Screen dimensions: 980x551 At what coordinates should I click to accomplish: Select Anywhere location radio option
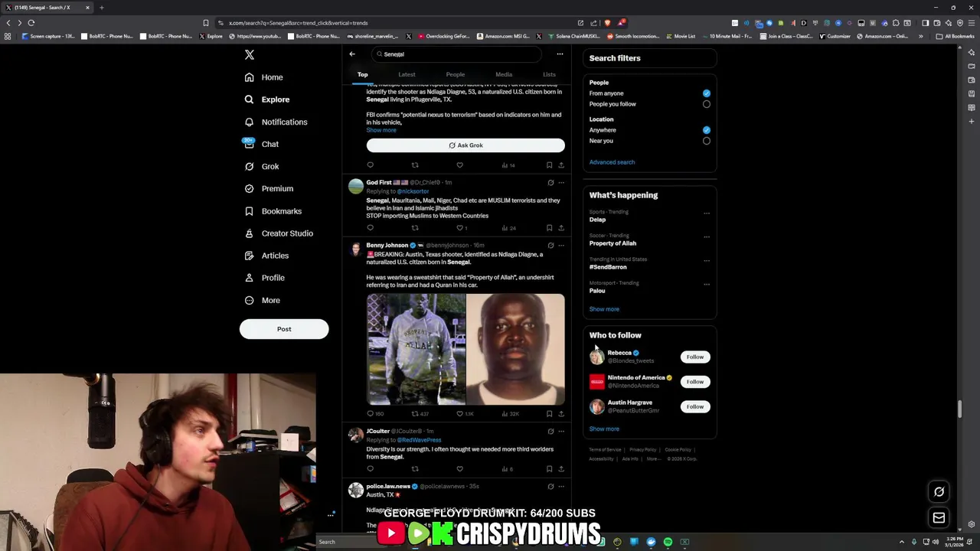[707, 130]
